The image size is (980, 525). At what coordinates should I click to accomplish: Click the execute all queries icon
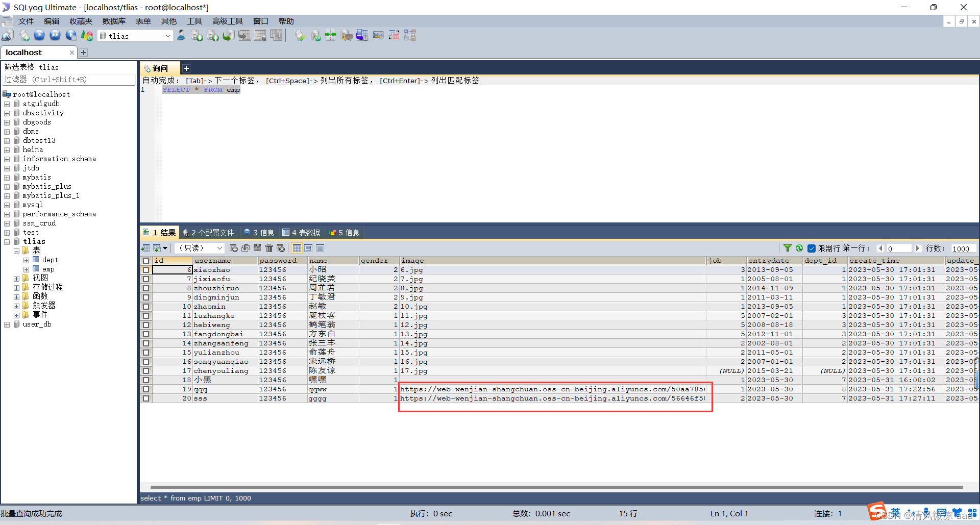coord(55,36)
